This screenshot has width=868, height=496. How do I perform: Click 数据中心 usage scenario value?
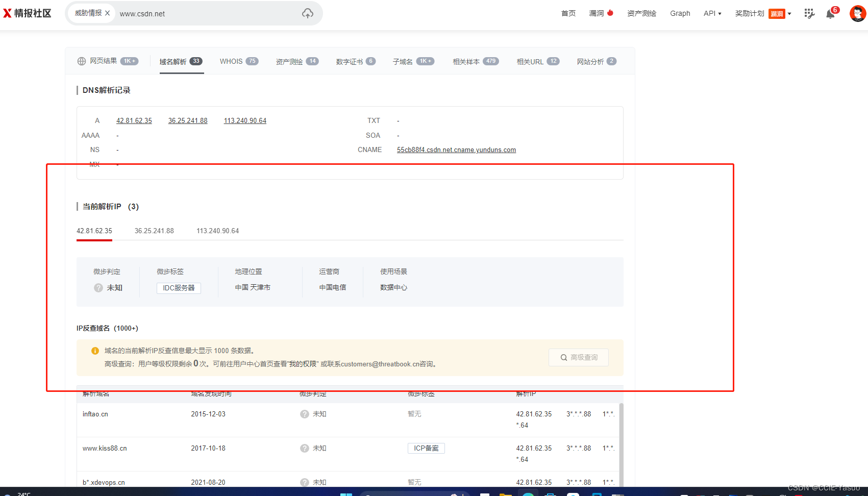[393, 288]
